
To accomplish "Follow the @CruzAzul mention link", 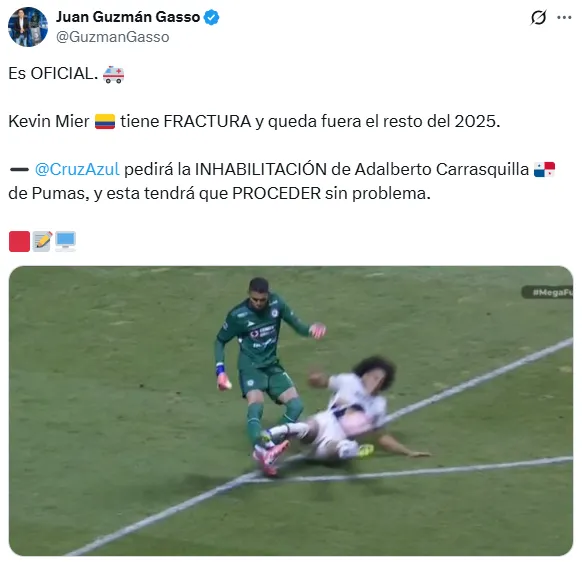I will pyautogui.click(x=77, y=169).
